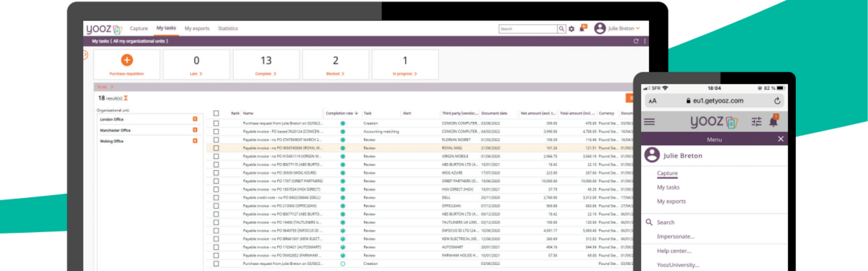Click the Yooz logo on mobile header
This screenshot has height=271, width=868.
point(715,122)
